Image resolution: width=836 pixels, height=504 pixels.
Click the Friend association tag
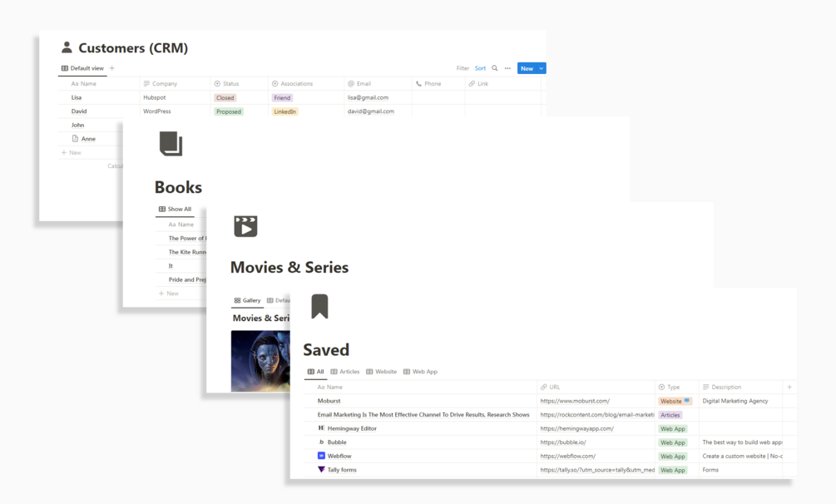[x=282, y=97]
